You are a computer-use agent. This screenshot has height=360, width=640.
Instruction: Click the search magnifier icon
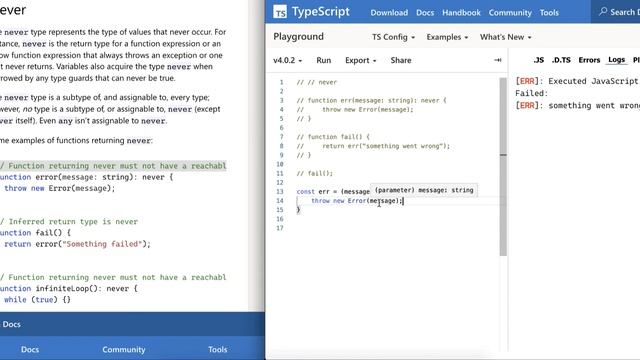pos(603,11)
